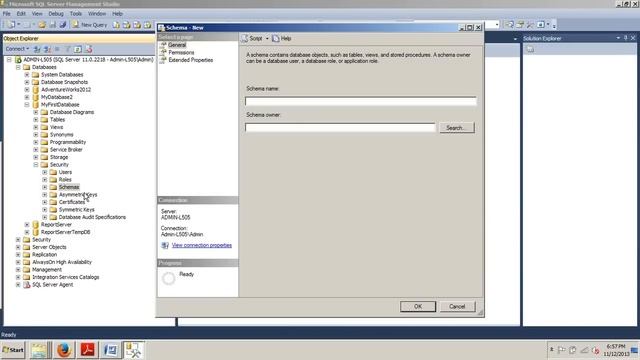Select the Storage folder
Screen dimensions: 640x360
[59, 157]
